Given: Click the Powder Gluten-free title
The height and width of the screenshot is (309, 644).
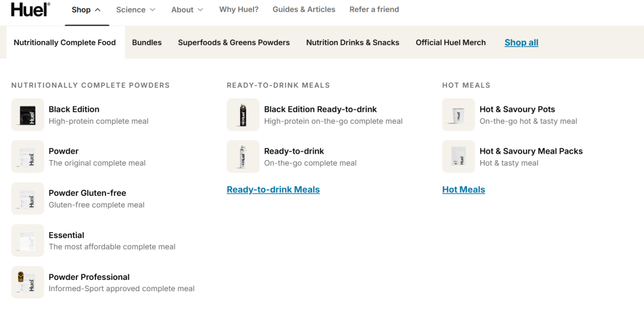Looking at the screenshot, I should pyautogui.click(x=88, y=193).
